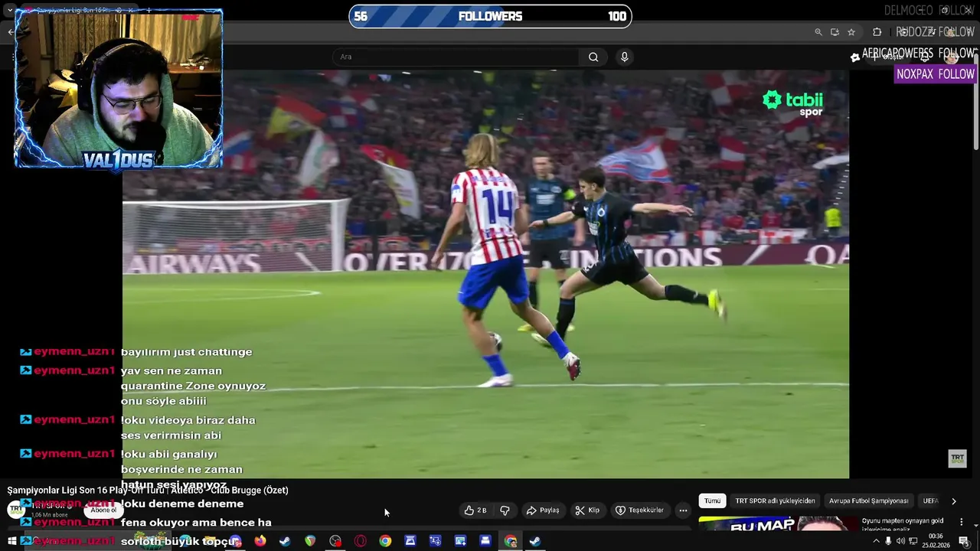Click the football video player area
This screenshot has width=980, height=551.
(485, 274)
